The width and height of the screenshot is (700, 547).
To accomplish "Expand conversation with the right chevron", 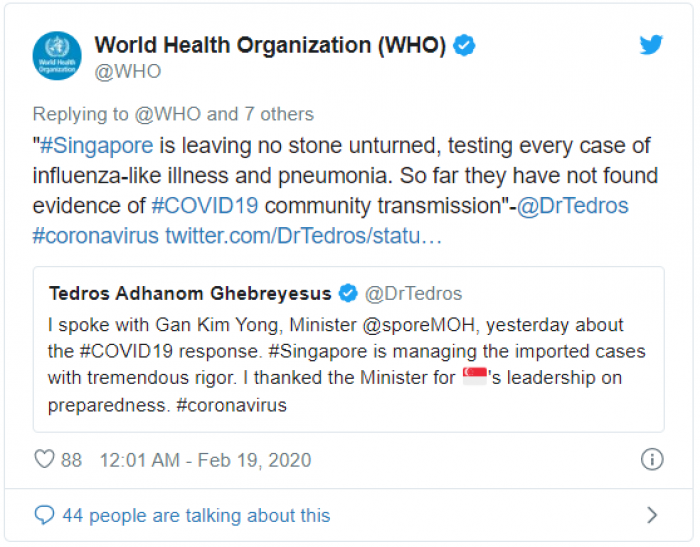I will [x=652, y=516].
